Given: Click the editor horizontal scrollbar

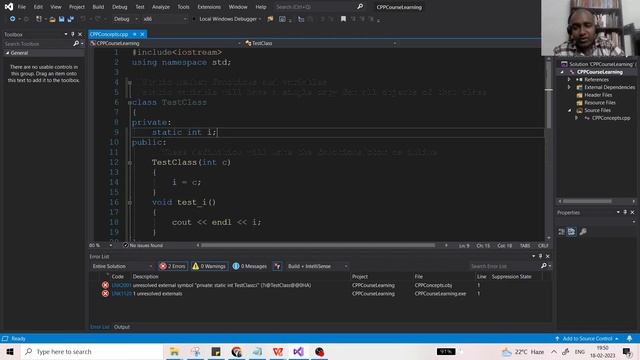Looking at the screenshot, I should (x=318, y=245).
